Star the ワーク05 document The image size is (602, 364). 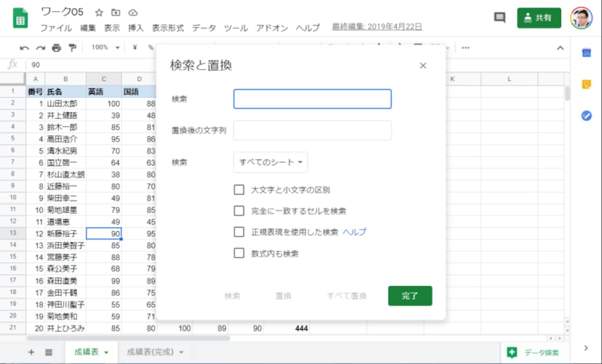point(99,12)
